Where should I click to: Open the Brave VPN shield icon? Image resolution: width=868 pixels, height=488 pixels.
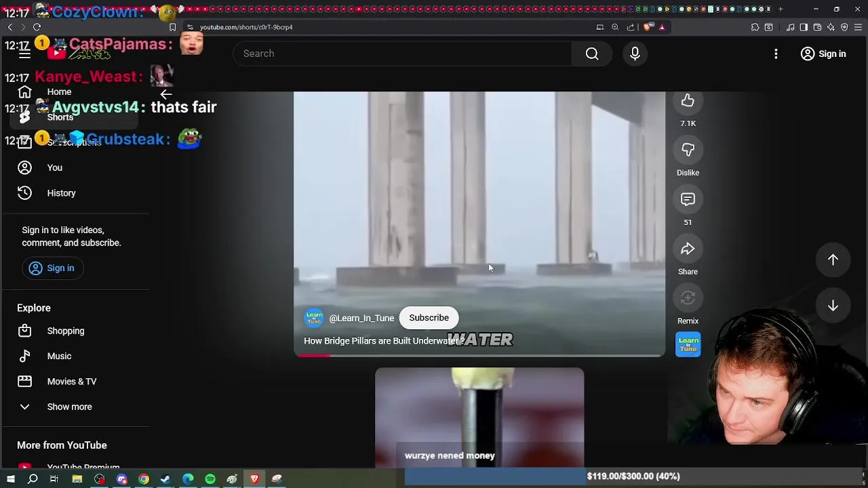tap(844, 27)
